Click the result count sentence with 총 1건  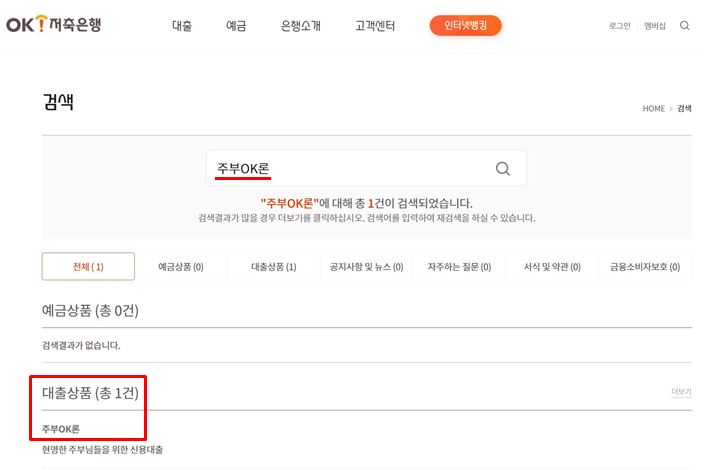(x=366, y=203)
